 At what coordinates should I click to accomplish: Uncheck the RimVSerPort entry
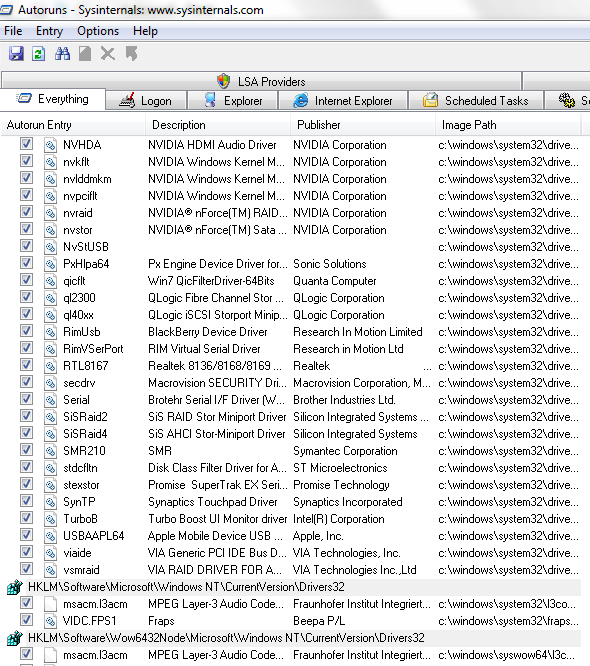(x=26, y=347)
